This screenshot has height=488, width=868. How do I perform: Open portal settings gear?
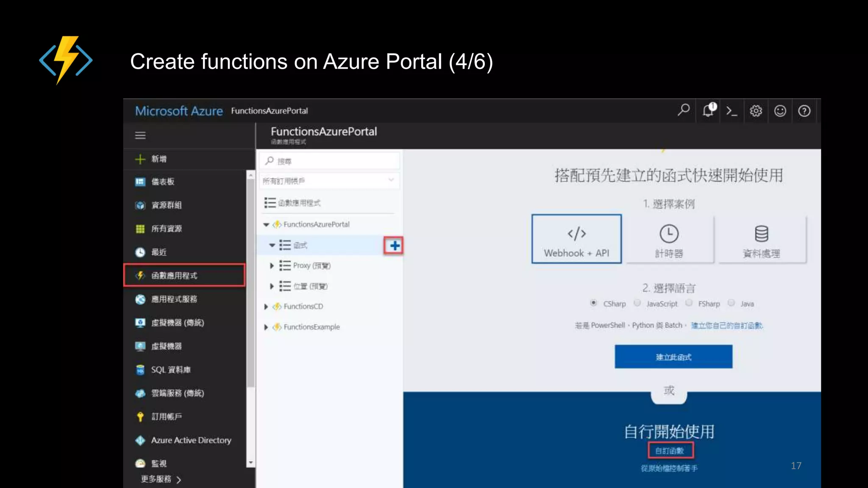(x=756, y=111)
